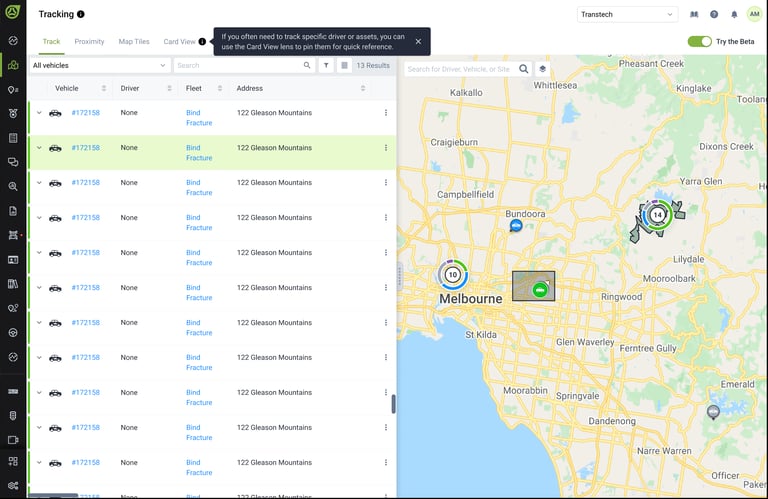Switch to the Proximity tab

(89, 42)
